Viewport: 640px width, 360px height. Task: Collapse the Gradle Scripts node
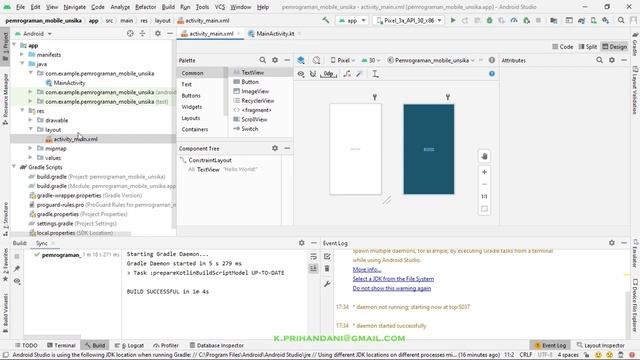click(x=14, y=167)
